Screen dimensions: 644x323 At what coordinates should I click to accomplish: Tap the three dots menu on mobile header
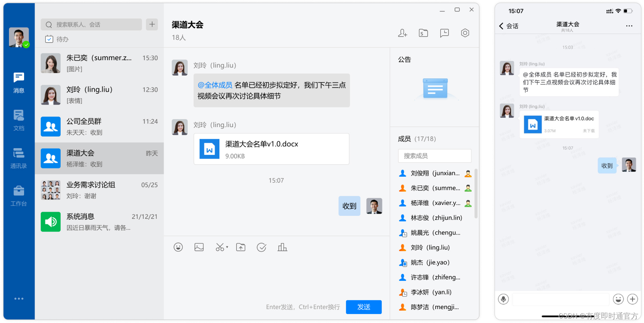(629, 26)
